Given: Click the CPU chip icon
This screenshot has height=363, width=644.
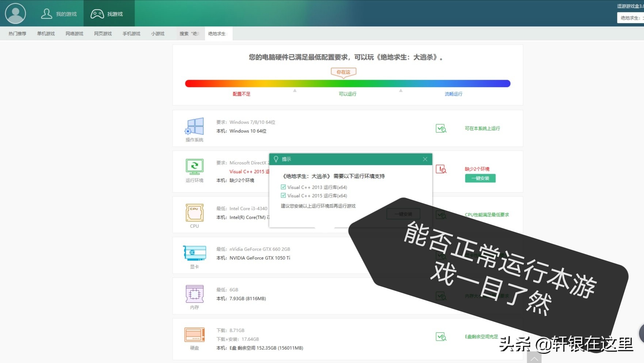Looking at the screenshot, I should pos(194,213).
